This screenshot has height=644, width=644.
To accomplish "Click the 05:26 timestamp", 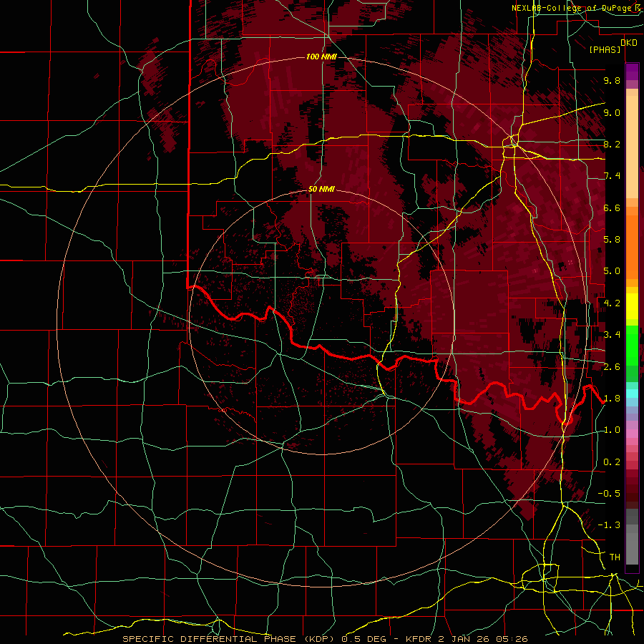I will click(512, 639).
